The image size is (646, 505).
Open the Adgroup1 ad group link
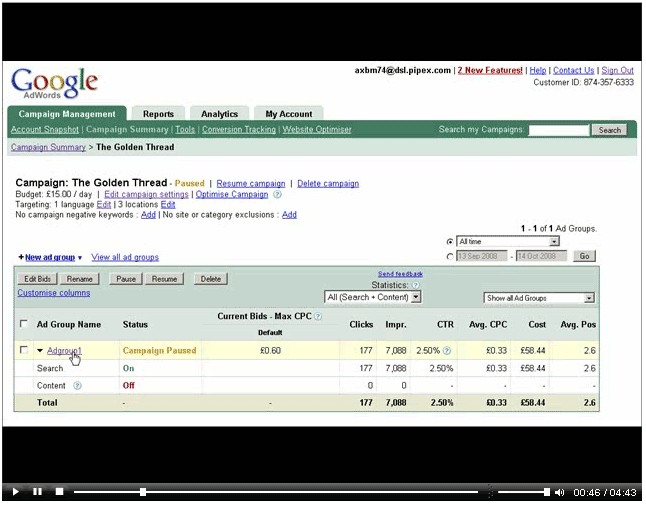[64, 351]
